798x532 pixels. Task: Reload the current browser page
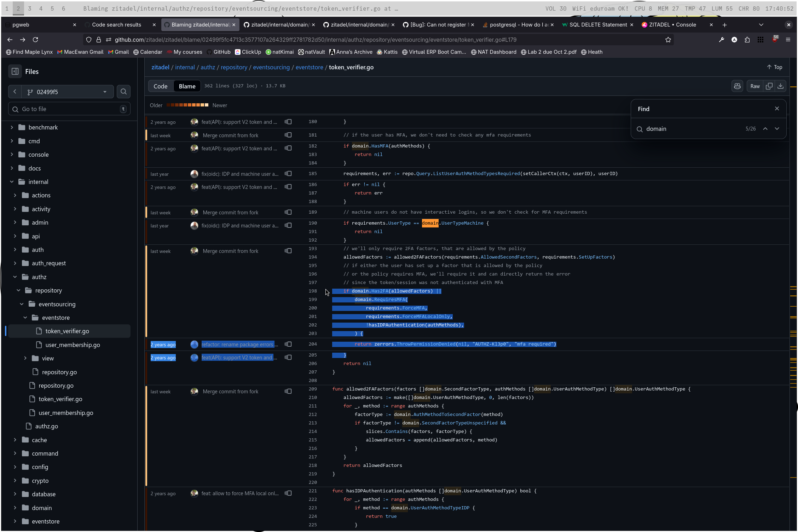click(35, 40)
